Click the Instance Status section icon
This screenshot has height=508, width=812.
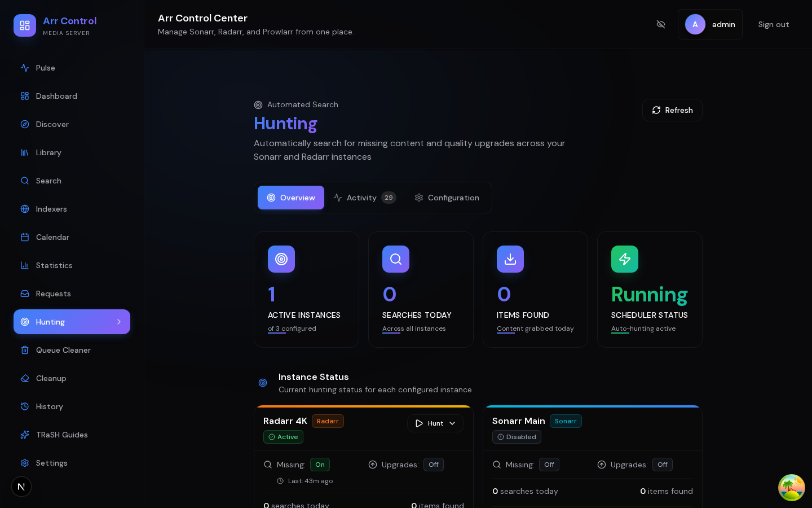263,383
